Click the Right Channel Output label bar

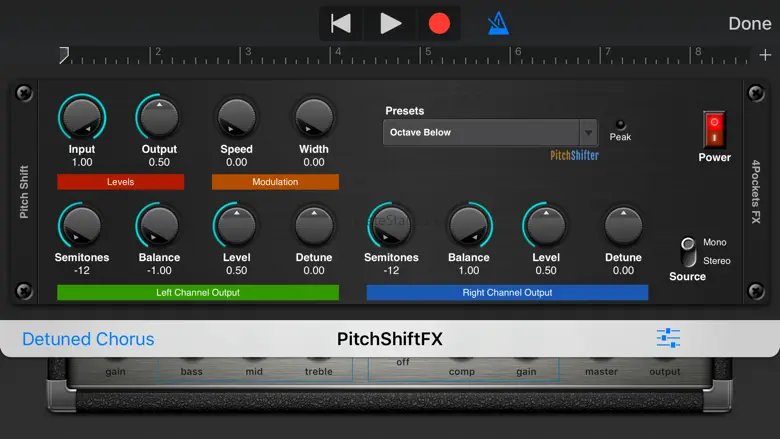[x=507, y=292]
